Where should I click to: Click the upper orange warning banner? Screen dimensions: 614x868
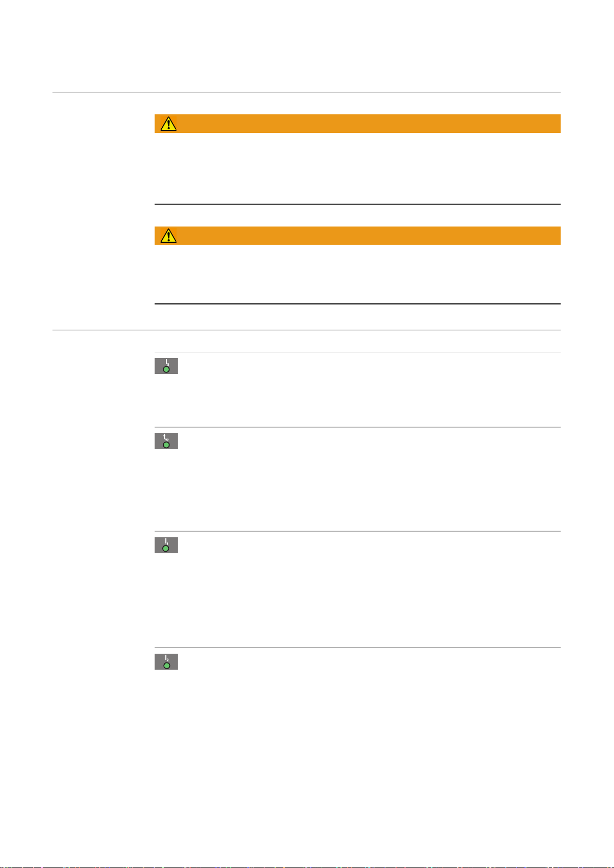pos(357,124)
